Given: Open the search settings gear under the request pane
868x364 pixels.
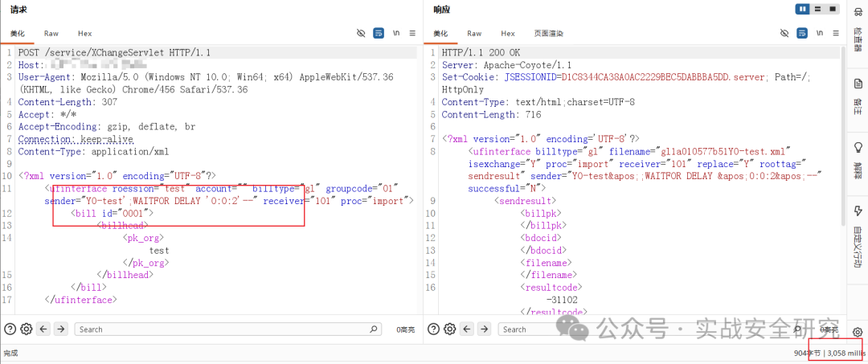Looking at the screenshot, I should pos(26,329).
